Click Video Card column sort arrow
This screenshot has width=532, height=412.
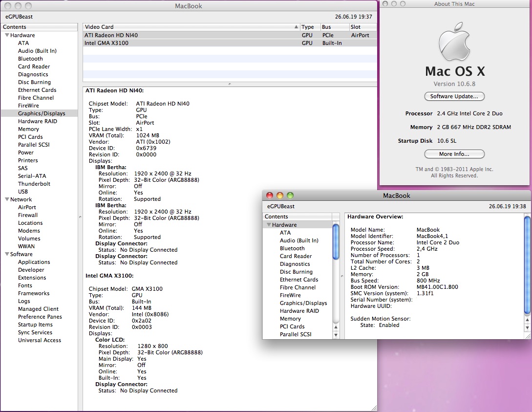click(x=296, y=27)
